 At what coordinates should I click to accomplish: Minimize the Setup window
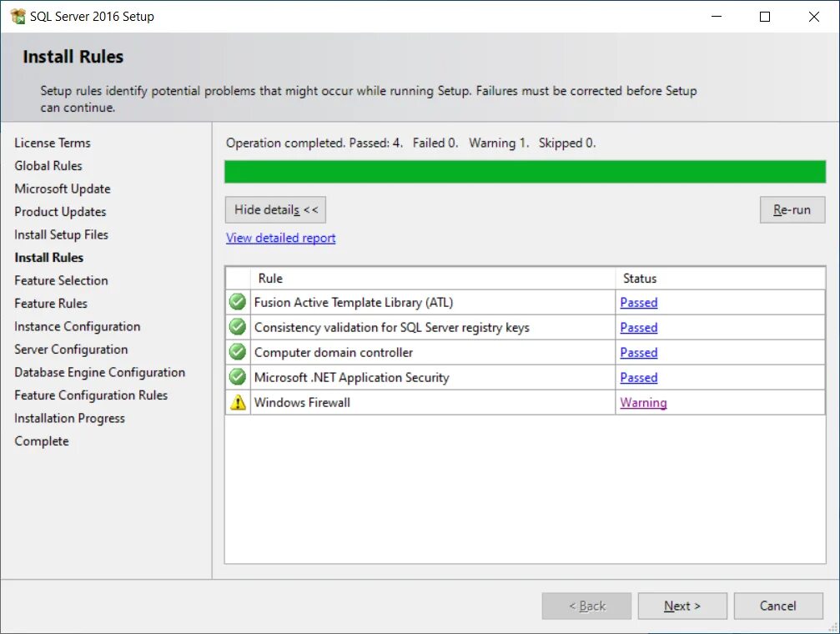(717, 17)
